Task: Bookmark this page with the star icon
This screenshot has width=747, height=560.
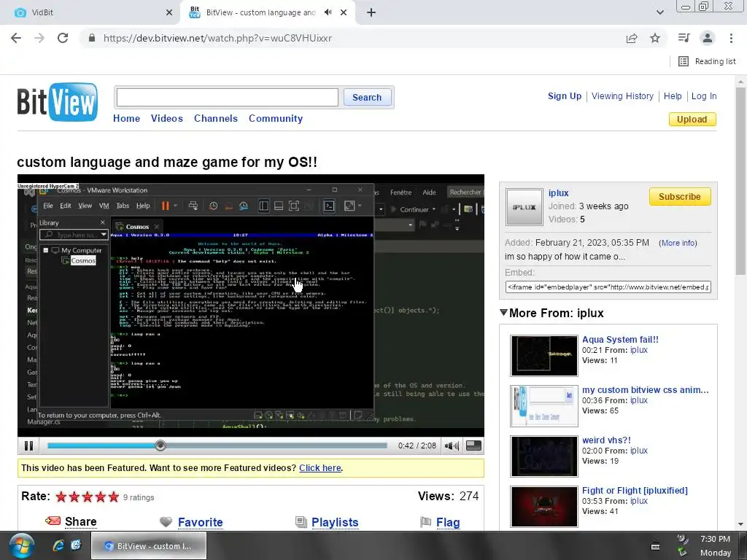Action: point(655,38)
